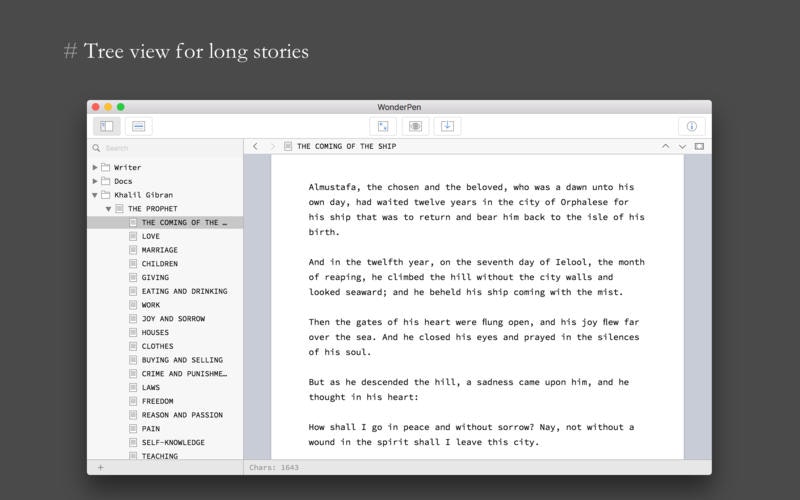Click in the sidebar Search field

(165, 148)
